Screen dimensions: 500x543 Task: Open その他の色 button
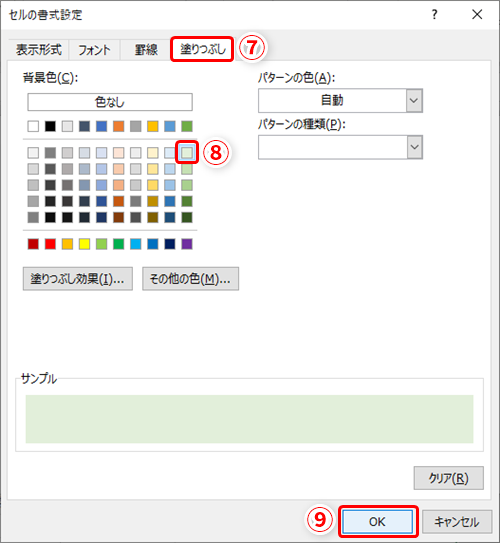pos(190,278)
